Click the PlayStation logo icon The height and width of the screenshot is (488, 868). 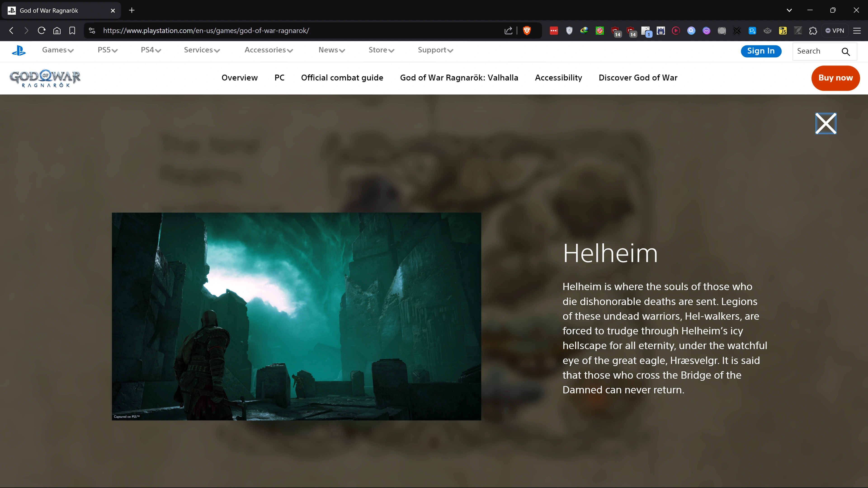point(19,51)
